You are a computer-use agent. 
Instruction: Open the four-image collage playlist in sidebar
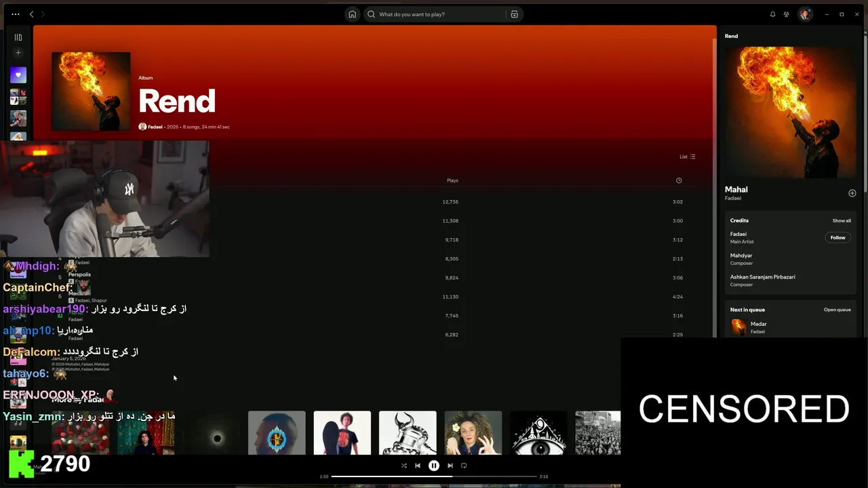18,97
